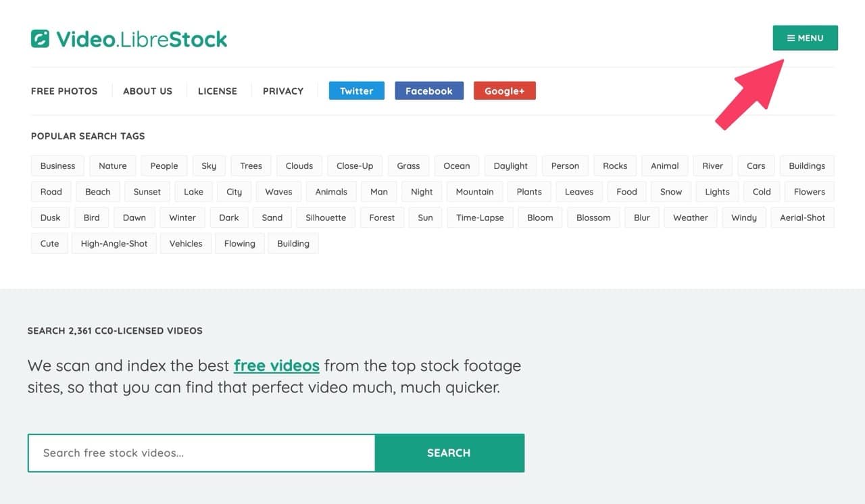Pick the High-Angle-Shot tag
The width and height of the screenshot is (865, 504).
(114, 244)
